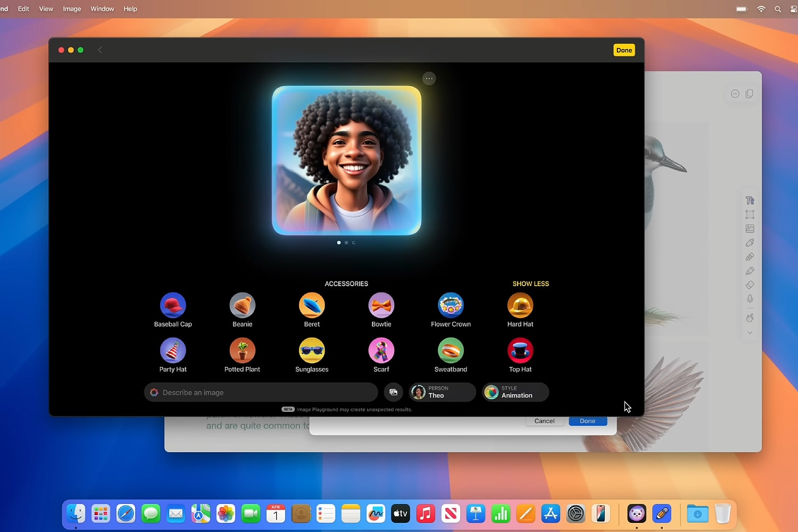Select the Scarf accessory
Viewport: 798px width, 532px height.
[x=381, y=349]
